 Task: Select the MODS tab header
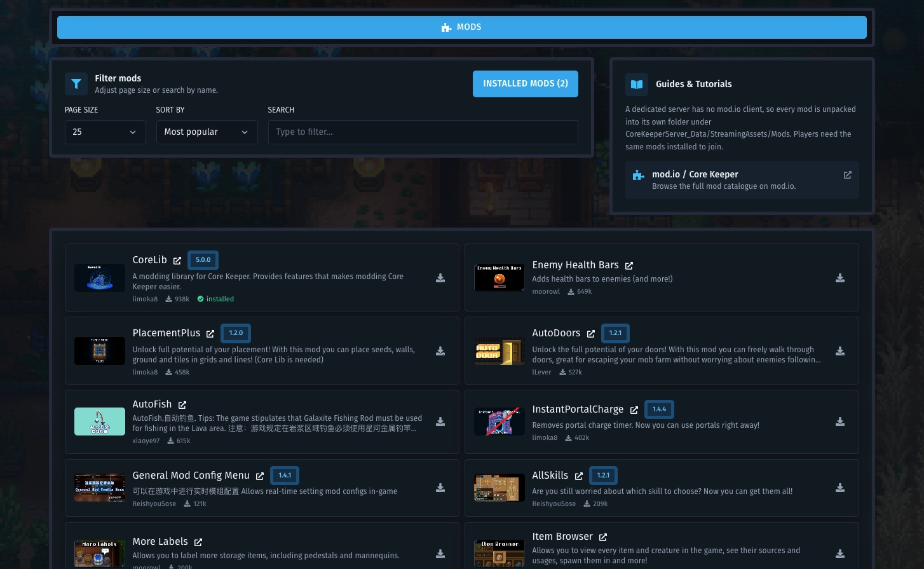pyautogui.click(x=462, y=27)
